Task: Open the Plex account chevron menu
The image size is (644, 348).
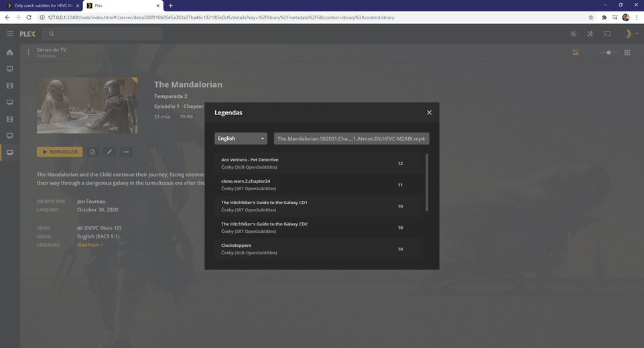Action: tap(631, 34)
